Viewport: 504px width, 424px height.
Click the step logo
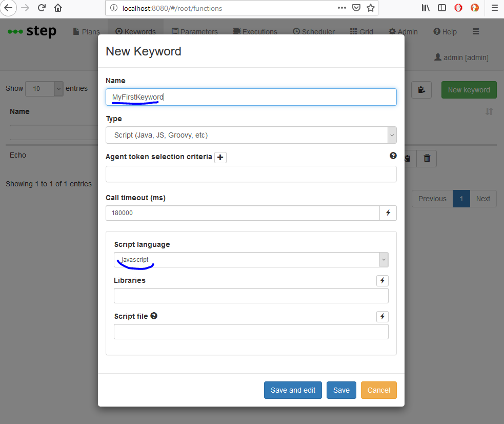pyautogui.click(x=32, y=31)
